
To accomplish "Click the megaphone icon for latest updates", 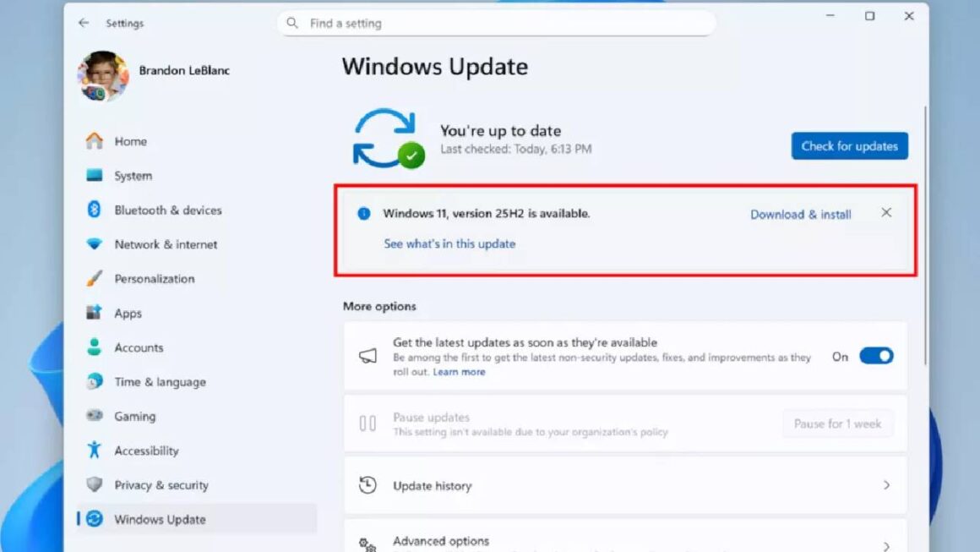I will tap(367, 357).
